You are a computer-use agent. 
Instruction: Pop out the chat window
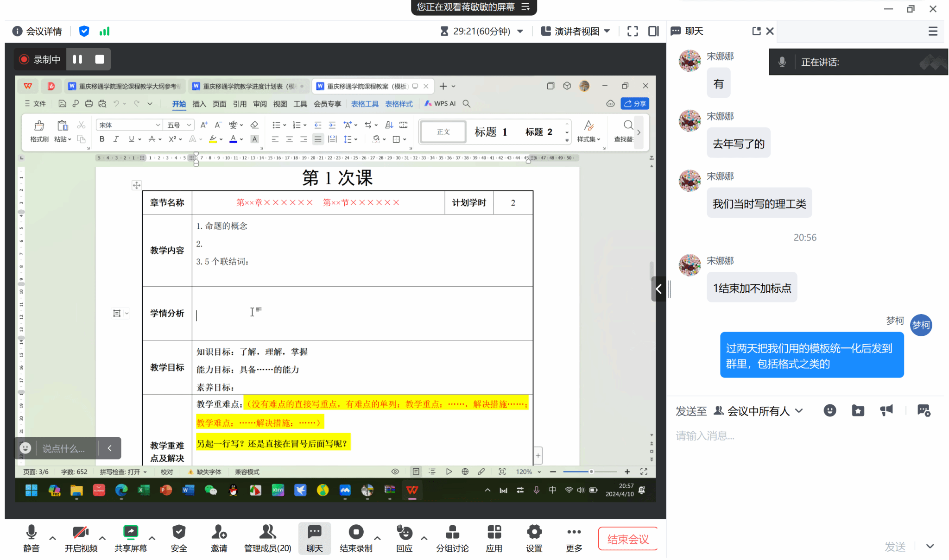point(756,31)
